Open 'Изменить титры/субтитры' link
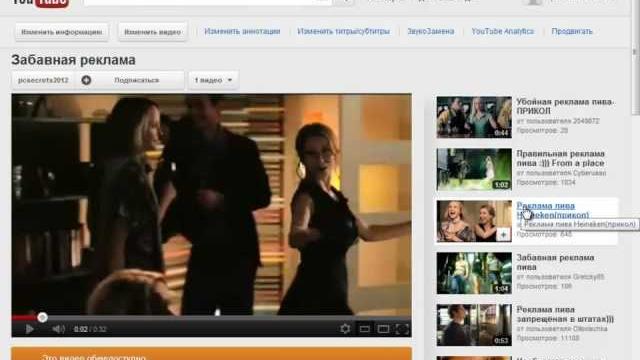Image resolution: width=640 pixels, height=360 pixels. (343, 31)
